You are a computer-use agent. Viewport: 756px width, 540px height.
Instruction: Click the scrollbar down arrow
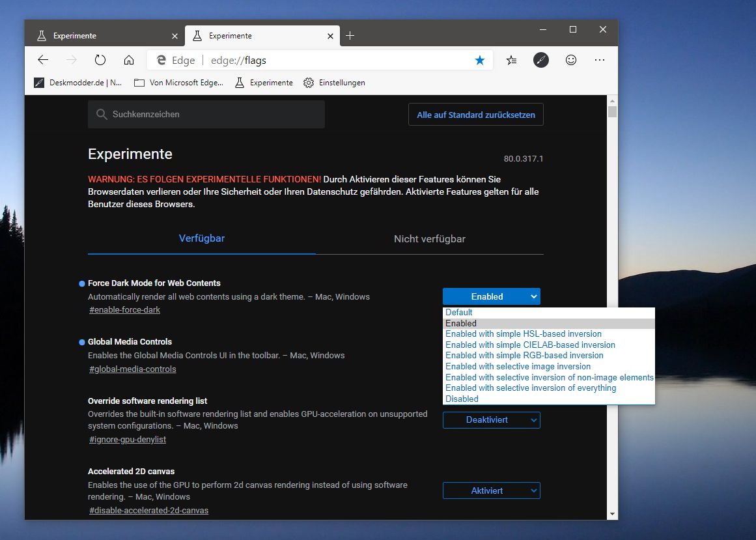coord(612,514)
